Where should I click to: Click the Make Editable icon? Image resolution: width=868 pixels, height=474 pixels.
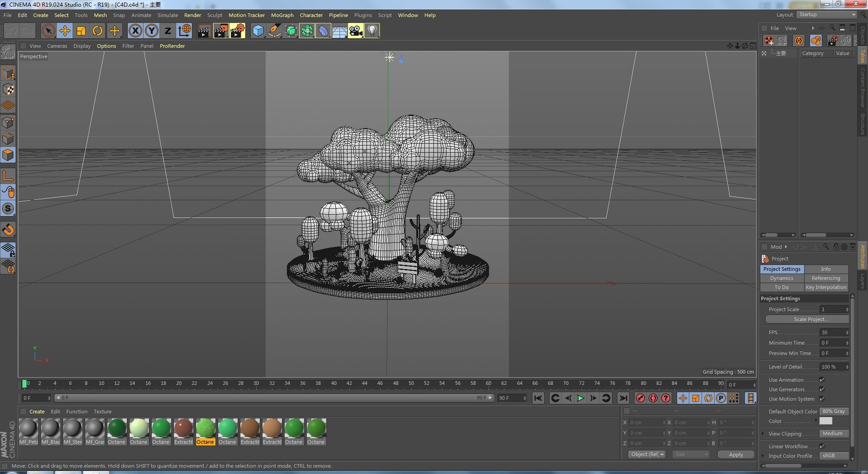8,52
